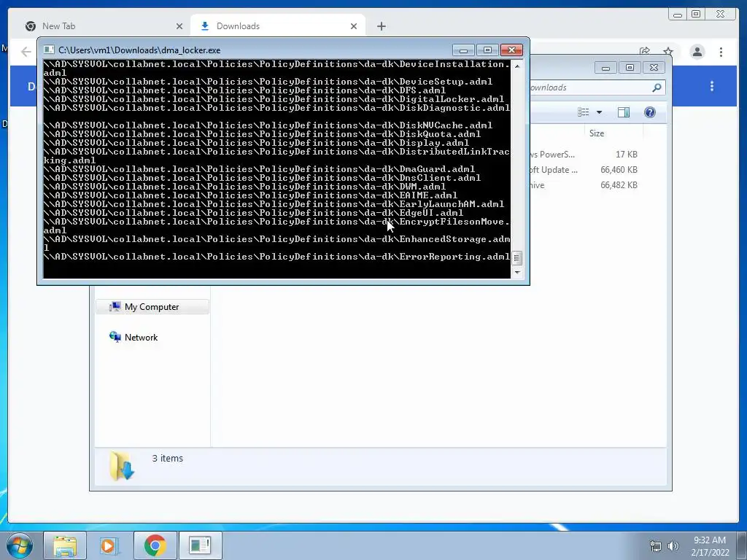This screenshot has width=747, height=560.
Task: Bookmark this page with the star
Action: tap(668, 52)
